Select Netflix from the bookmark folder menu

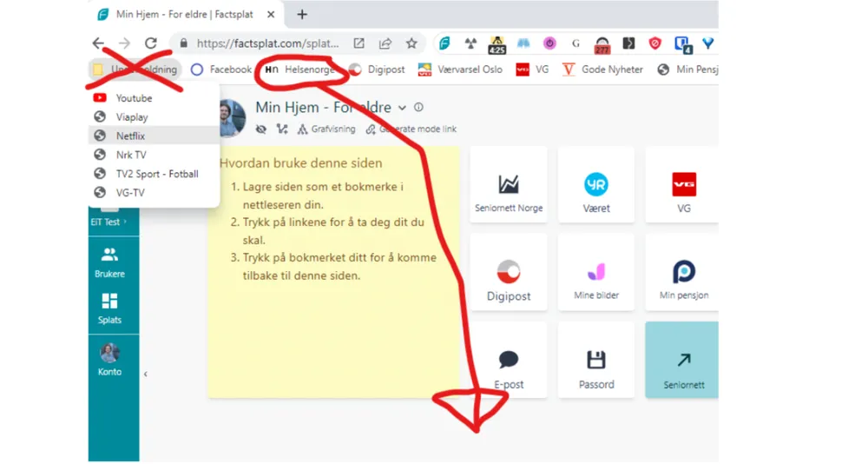(130, 136)
